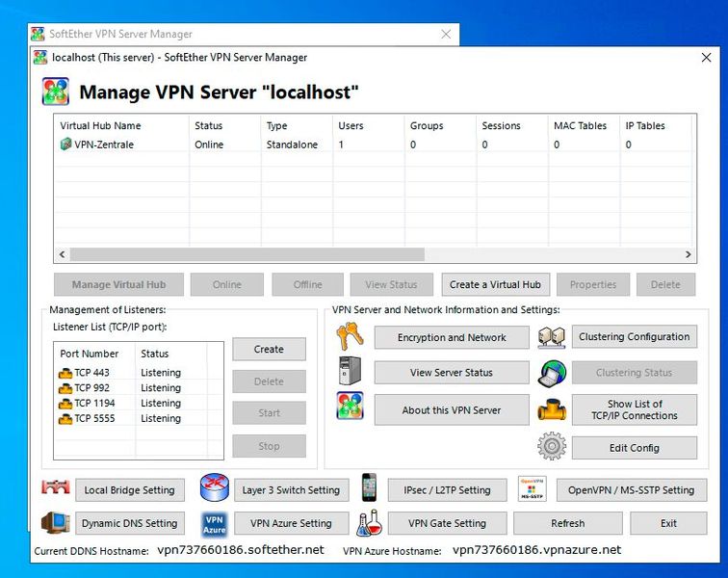
Task: Click the listener icon for TCP 5555
Action: point(65,419)
